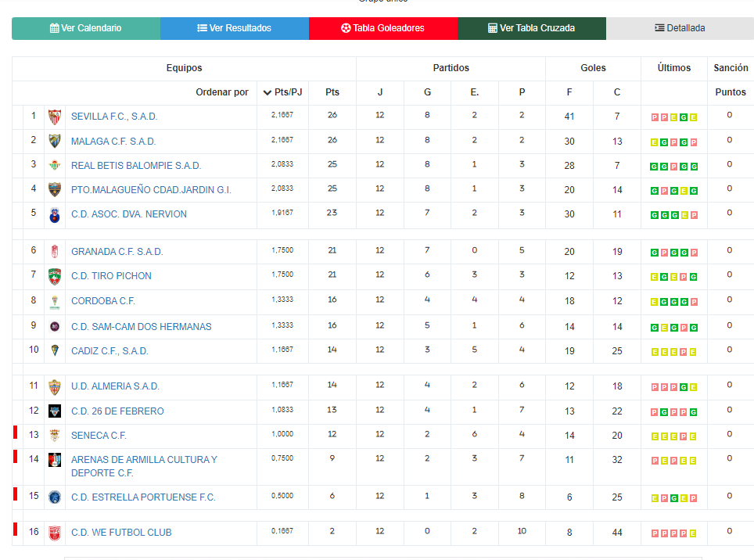
Task: Sort by the G wins column
Action: 427,92
